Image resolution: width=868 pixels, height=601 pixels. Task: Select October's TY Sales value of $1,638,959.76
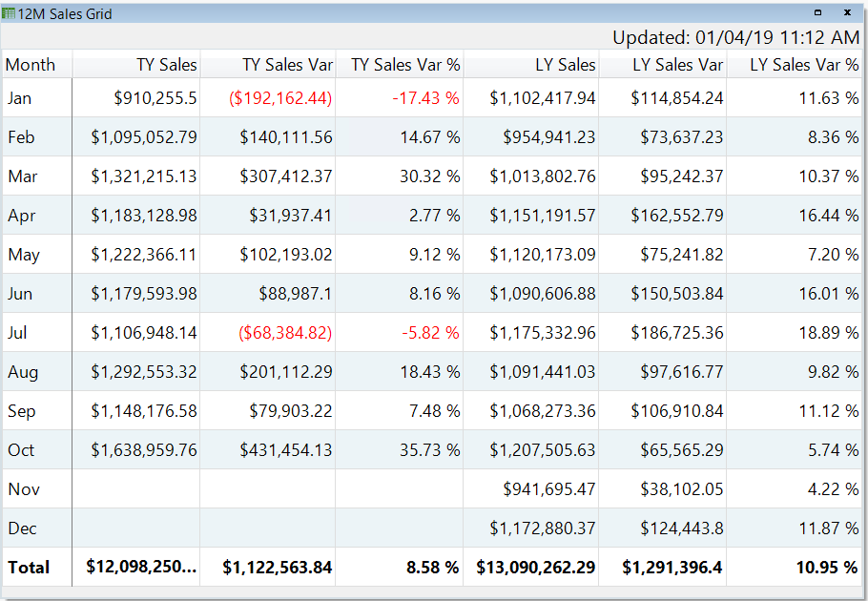click(x=145, y=449)
